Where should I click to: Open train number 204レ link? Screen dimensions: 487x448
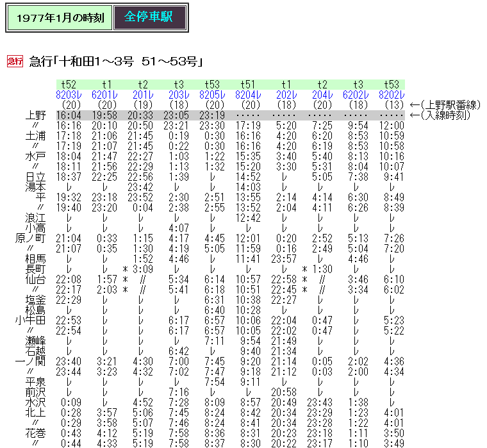322,95
